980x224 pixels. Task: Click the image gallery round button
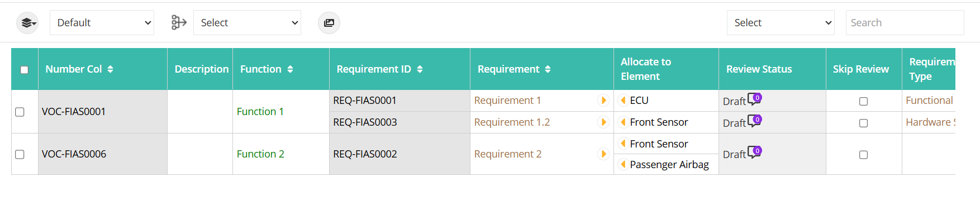[x=329, y=23]
